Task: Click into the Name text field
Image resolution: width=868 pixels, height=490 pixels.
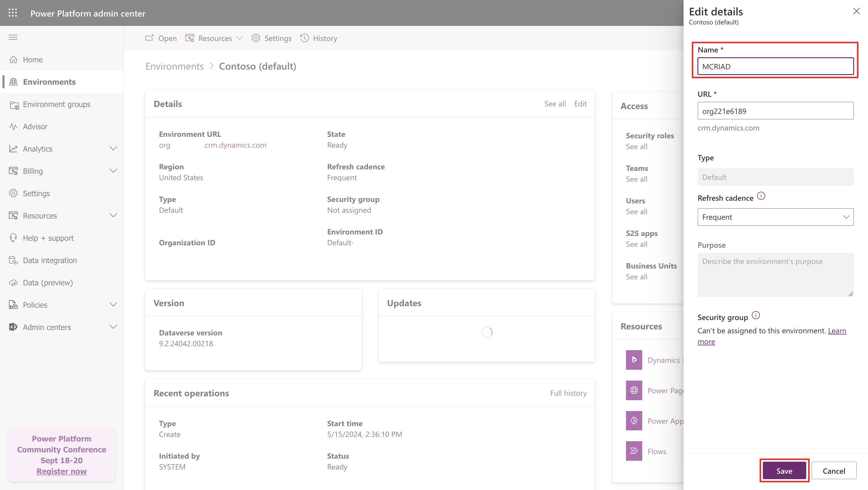Action: click(x=775, y=66)
